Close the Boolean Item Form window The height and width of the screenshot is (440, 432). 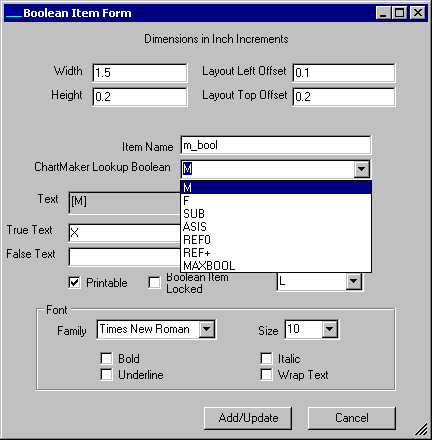[417, 13]
